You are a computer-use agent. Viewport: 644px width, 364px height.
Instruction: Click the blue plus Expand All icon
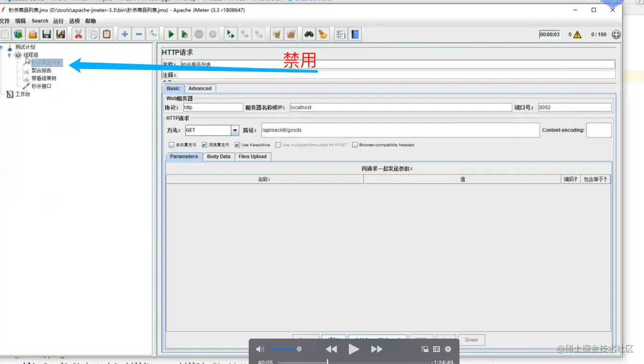pyautogui.click(x=125, y=34)
